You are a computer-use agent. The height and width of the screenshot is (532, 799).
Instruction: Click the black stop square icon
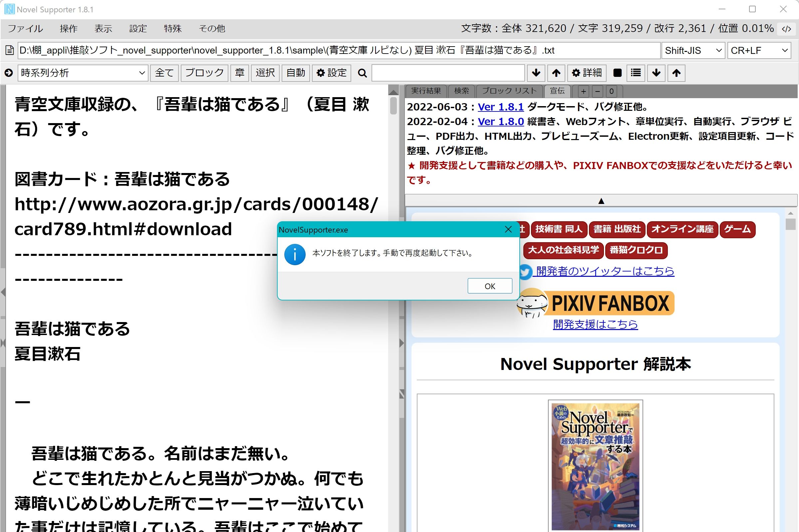point(618,73)
